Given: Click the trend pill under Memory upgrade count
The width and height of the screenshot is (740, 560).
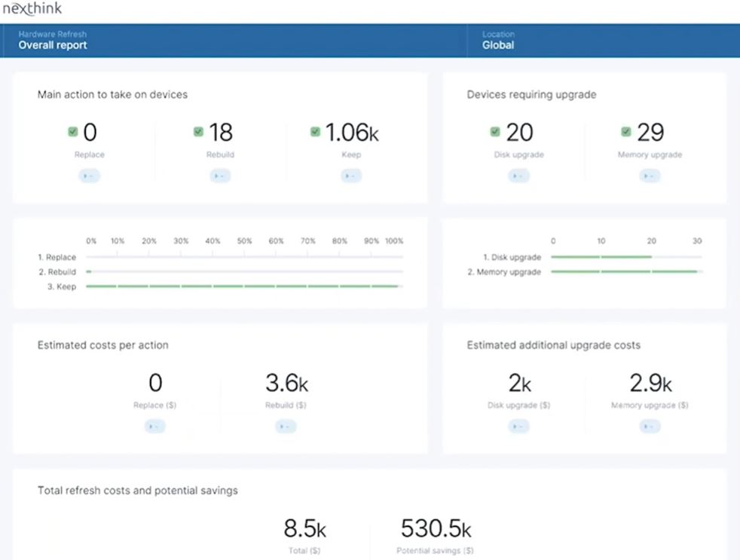Looking at the screenshot, I should click(650, 176).
